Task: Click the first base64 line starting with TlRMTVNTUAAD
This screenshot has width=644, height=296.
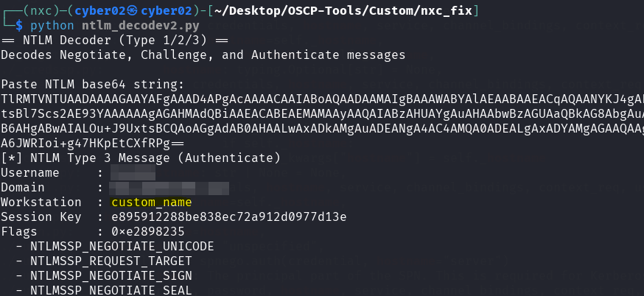Action: (322, 99)
